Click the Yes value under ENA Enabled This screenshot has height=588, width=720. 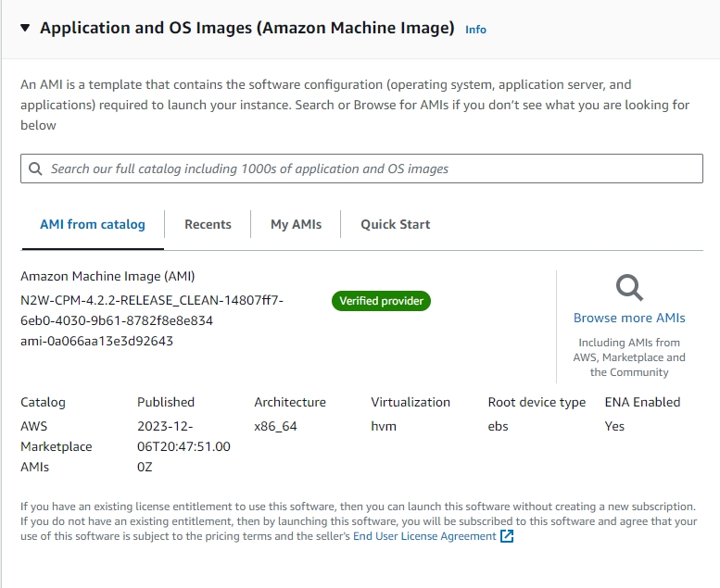(x=614, y=426)
